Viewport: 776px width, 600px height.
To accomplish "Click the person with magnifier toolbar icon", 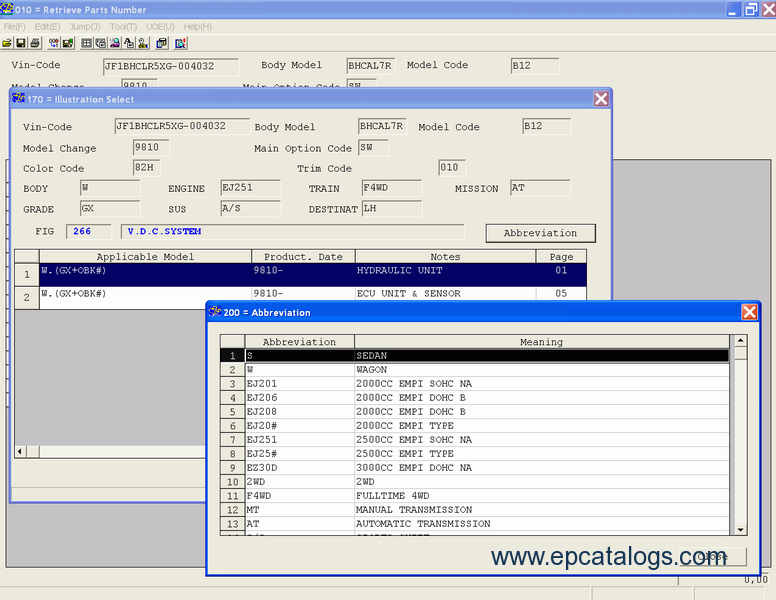I will point(115,43).
